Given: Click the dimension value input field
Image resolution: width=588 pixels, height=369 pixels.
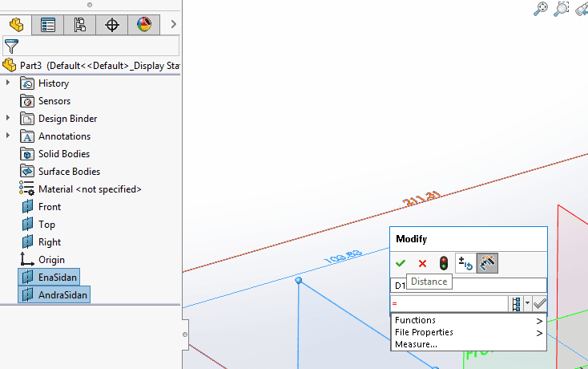Looking at the screenshot, I should click(449, 304).
